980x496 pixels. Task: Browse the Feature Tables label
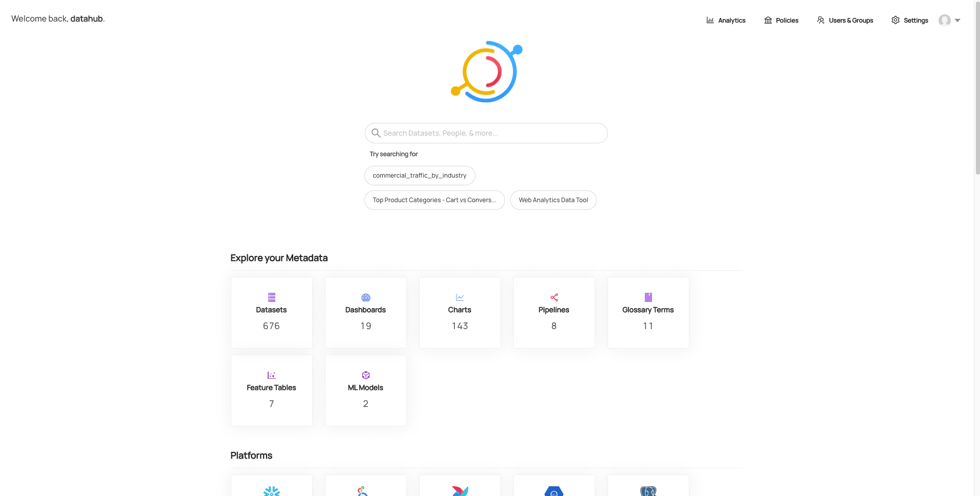[x=271, y=387]
